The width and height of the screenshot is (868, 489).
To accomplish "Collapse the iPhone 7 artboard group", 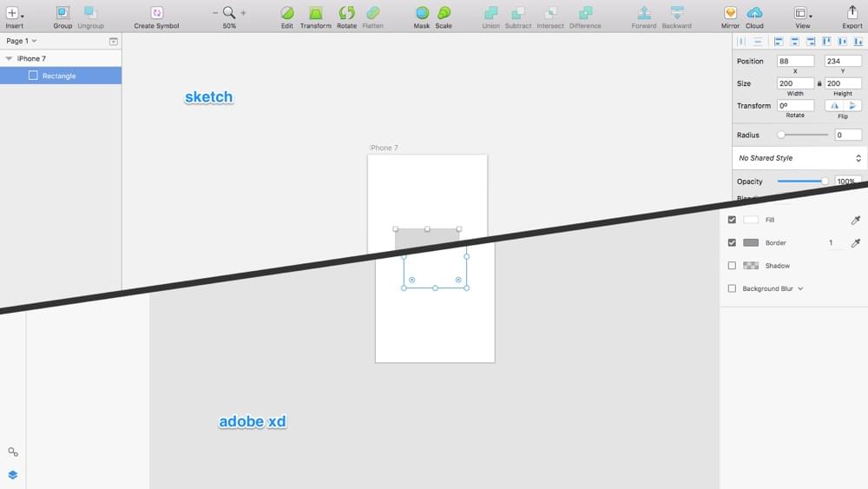I will [9, 59].
